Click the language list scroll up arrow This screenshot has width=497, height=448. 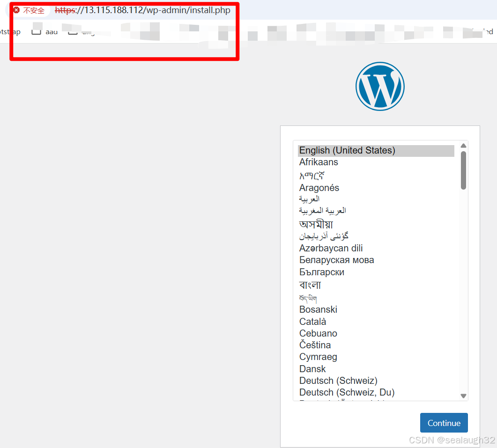coord(463,146)
